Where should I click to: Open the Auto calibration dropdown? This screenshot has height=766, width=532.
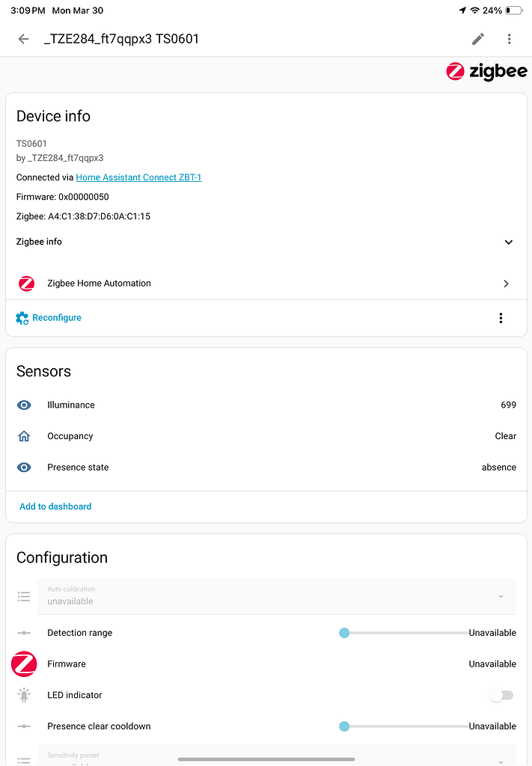(x=277, y=596)
